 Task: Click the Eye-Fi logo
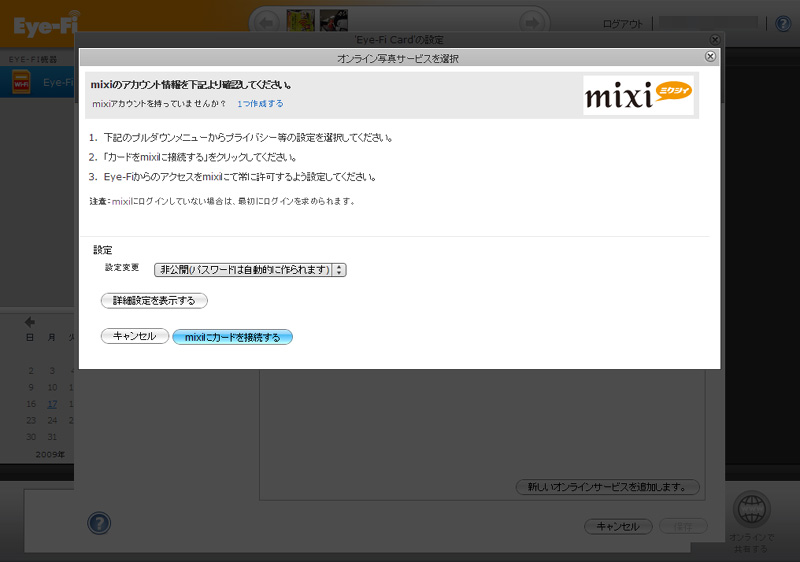[x=46, y=24]
